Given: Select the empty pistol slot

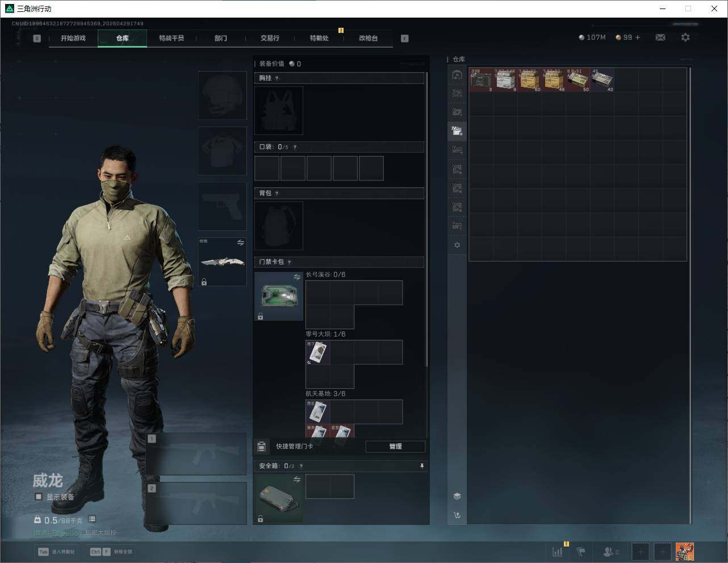Looking at the screenshot, I should click(222, 206).
